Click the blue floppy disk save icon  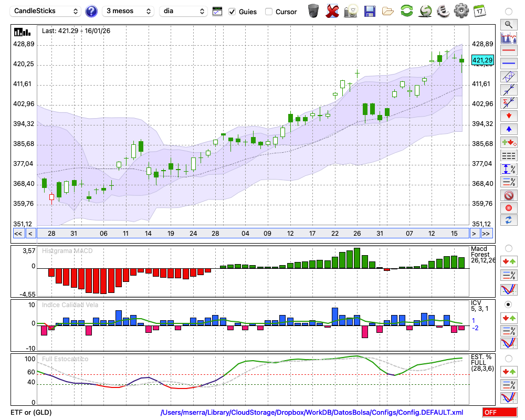point(370,11)
